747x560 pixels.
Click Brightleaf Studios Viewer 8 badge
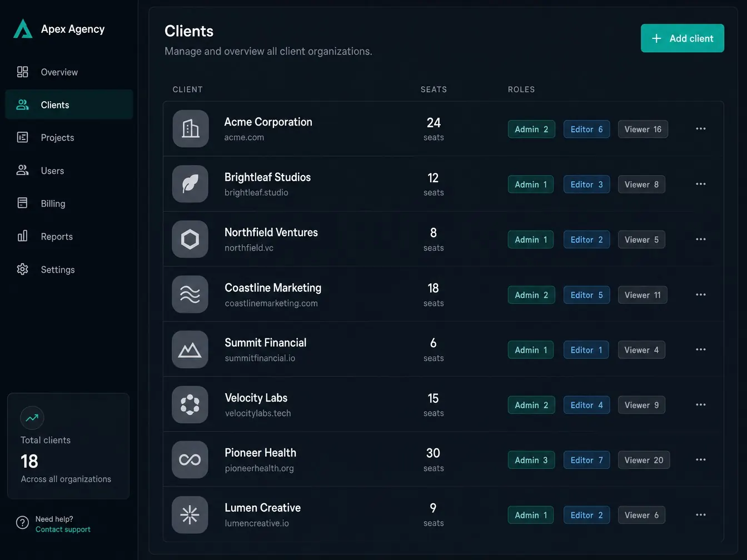[x=641, y=184]
